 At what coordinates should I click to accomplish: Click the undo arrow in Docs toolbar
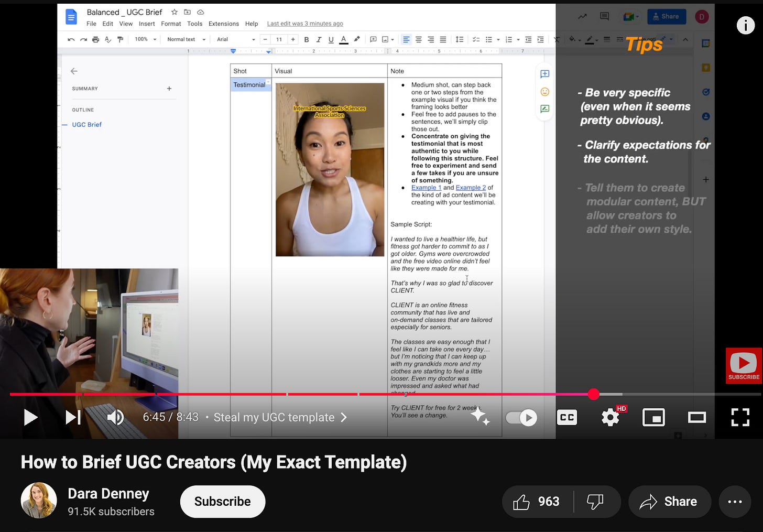tap(71, 39)
